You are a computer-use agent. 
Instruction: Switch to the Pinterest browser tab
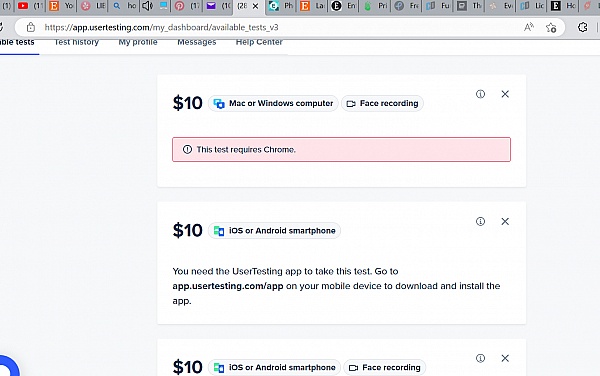pos(179,6)
